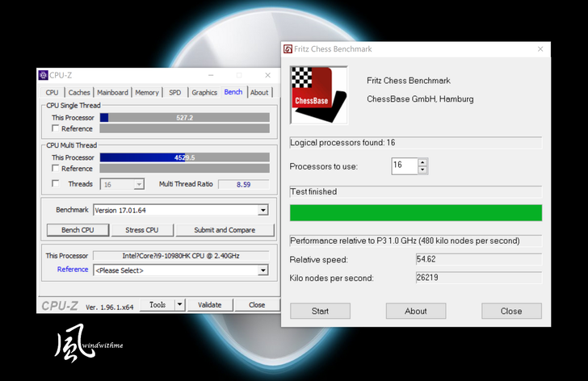Minimize the CPU-Z window
This screenshot has width=588, height=381.
[x=211, y=75]
